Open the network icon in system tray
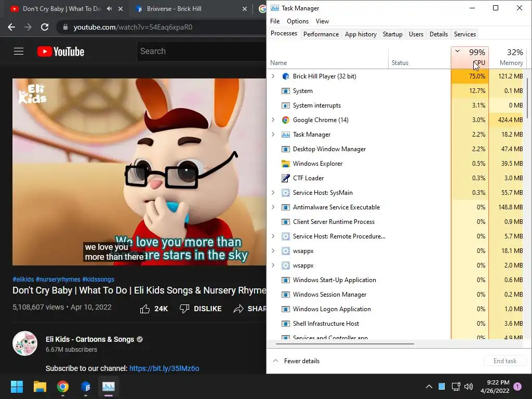This screenshot has height=399, width=532. tap(456, 387)
